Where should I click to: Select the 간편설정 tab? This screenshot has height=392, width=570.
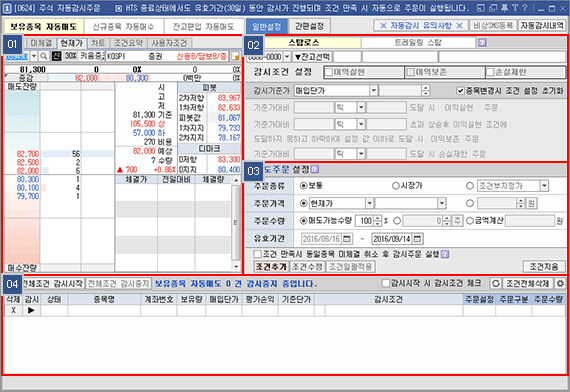[x=309, y=26]
